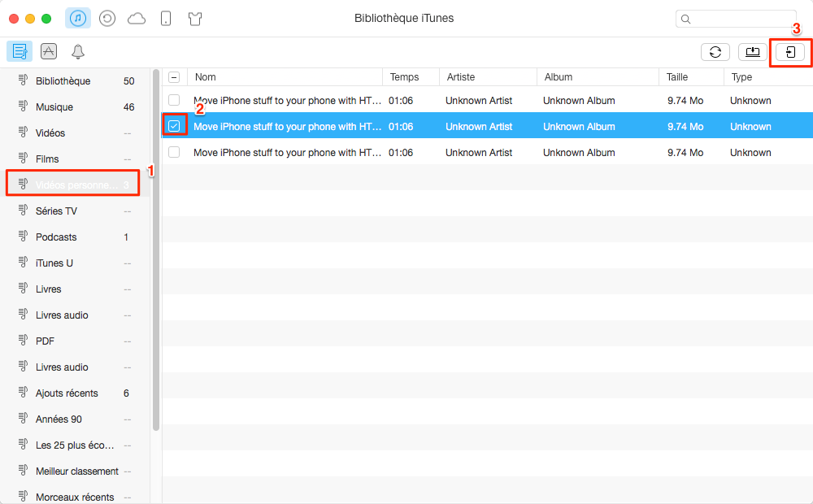This screenshot has width=813, height=504.
Task: Sort by the Nom column header
Action: point(285,77)
